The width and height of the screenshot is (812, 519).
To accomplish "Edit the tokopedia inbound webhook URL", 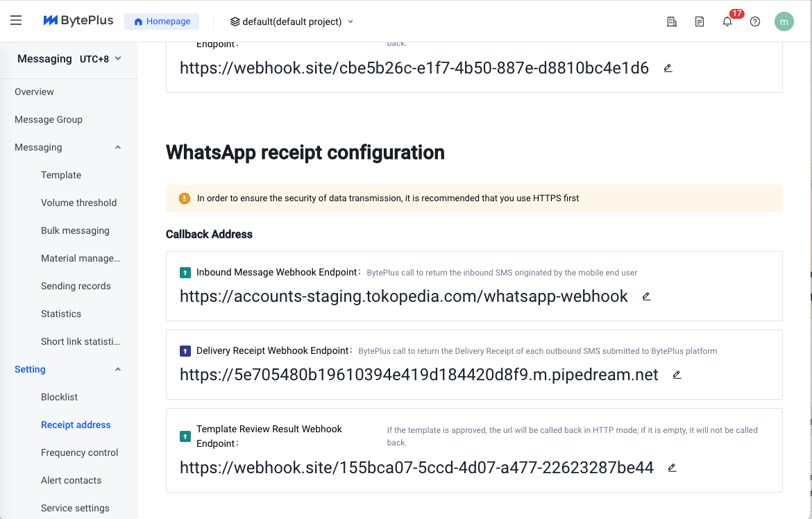I will tap(646, 296).
